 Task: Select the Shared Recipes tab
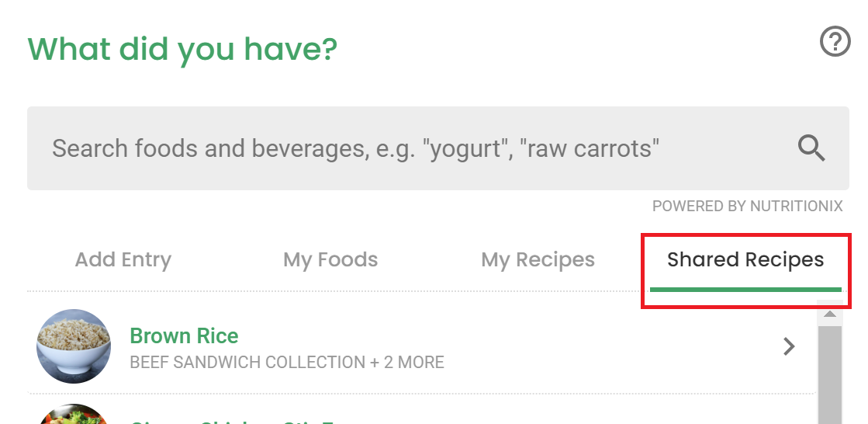point(745,259)
